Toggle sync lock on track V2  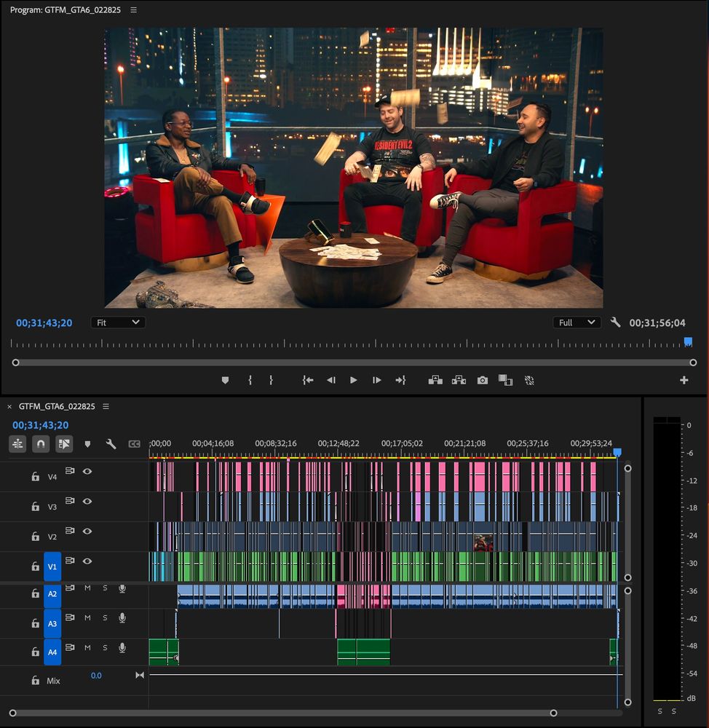coord(70,530)
